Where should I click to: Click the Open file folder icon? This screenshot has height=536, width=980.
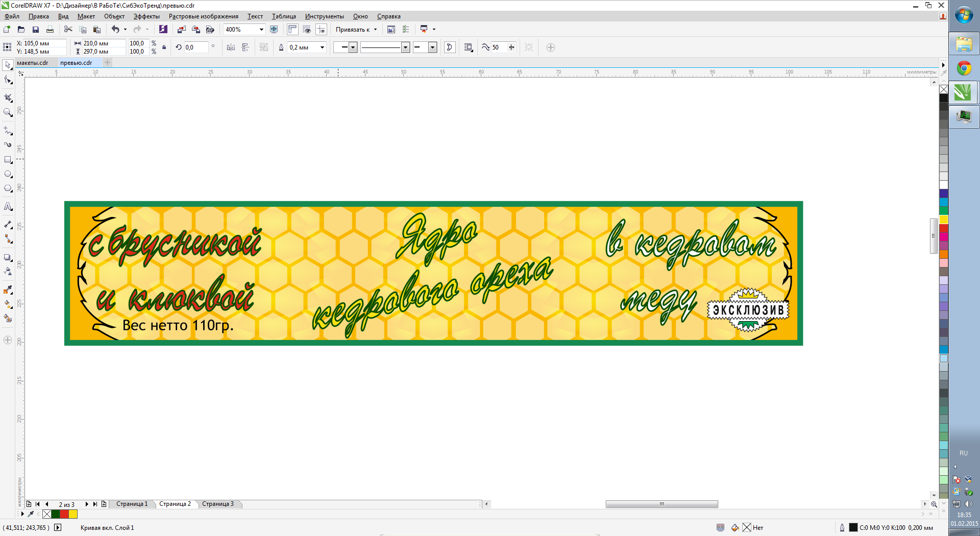point(21,30)
